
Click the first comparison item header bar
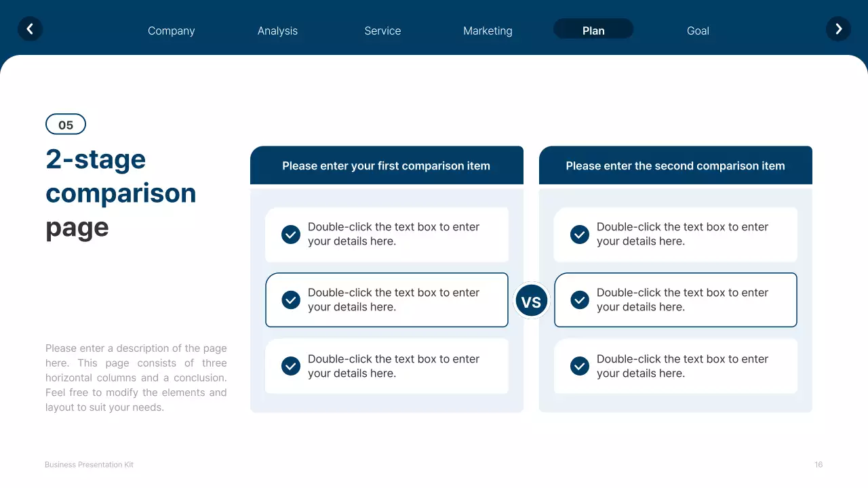click(387, 165)
